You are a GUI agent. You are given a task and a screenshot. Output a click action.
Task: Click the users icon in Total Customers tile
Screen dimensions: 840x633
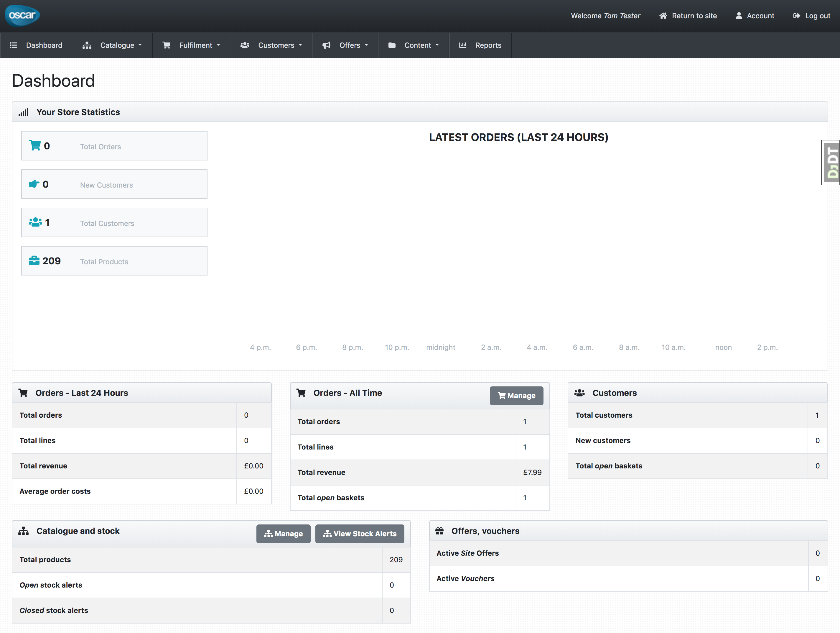coord(36,222)
